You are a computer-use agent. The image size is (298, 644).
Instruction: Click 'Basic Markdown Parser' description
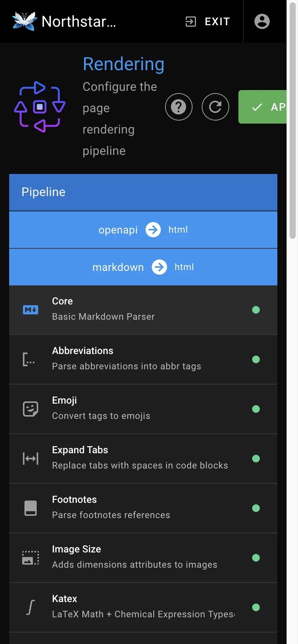(x=103, y=317)
